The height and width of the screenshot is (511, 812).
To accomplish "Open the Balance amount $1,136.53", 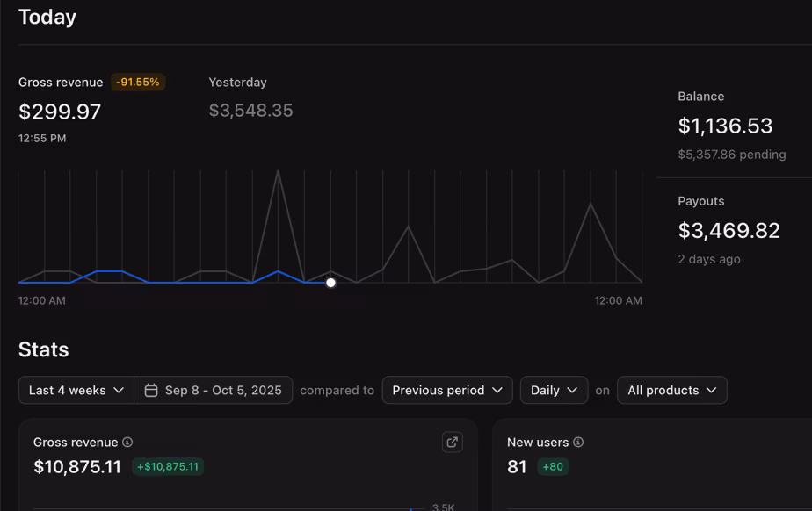I will (x=725, y=126).
